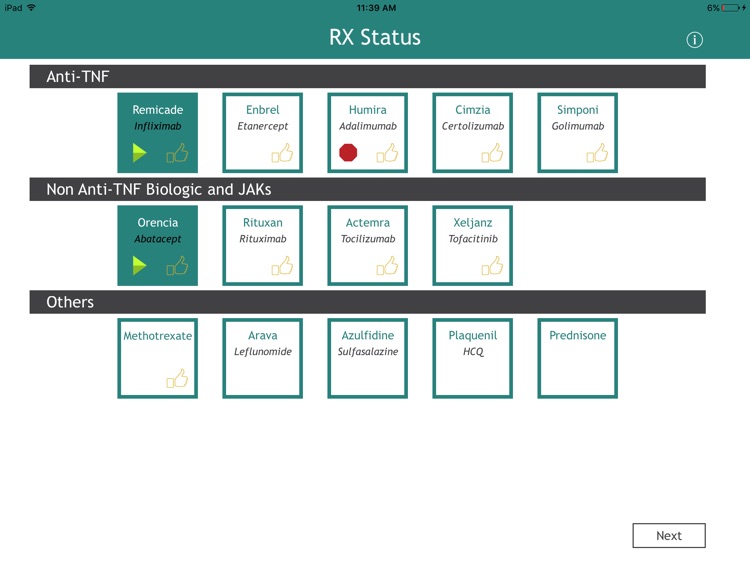Tap the Anti-TNF section header

point(367,77)
